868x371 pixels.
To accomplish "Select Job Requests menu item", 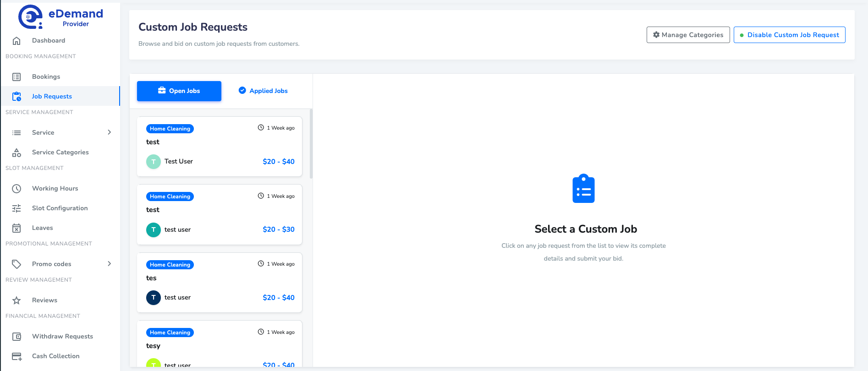I will click(x=60, y=96).
